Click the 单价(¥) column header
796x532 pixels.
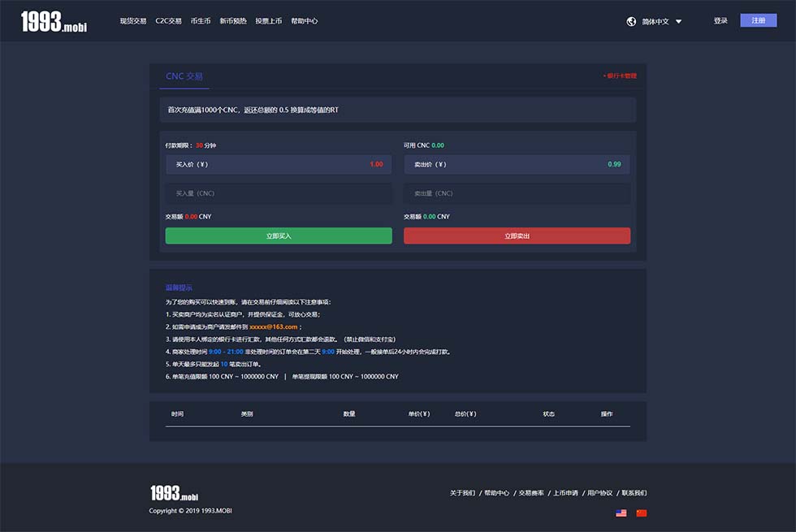(419, 414)
